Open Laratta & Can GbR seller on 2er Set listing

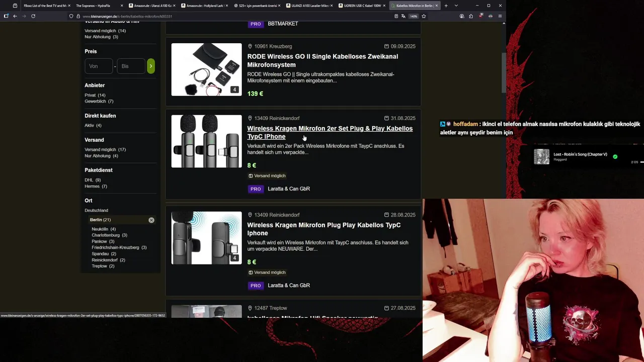[289, 189]
